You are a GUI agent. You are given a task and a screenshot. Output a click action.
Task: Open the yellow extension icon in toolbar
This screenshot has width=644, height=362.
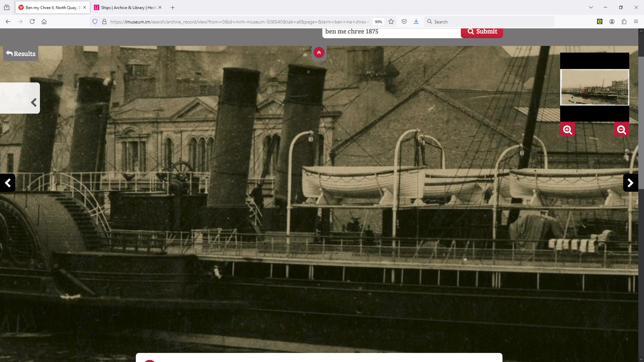tap(600, 21)
